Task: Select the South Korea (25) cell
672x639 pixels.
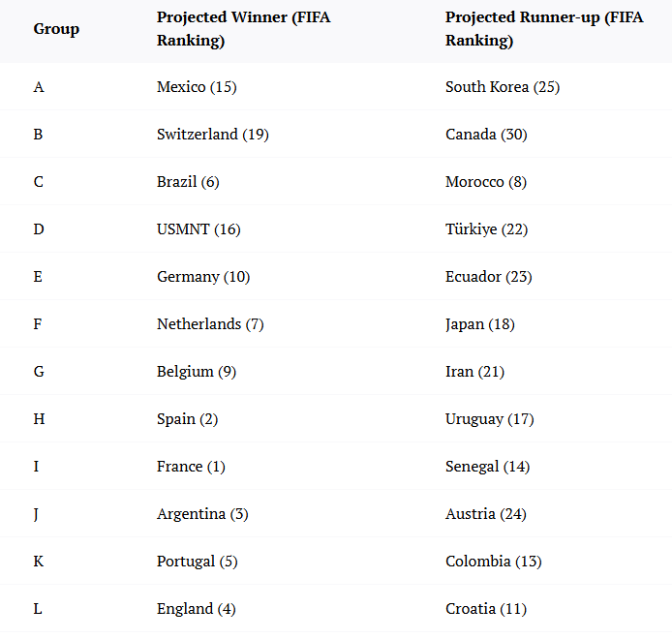Action: click(x=503, y=87)
